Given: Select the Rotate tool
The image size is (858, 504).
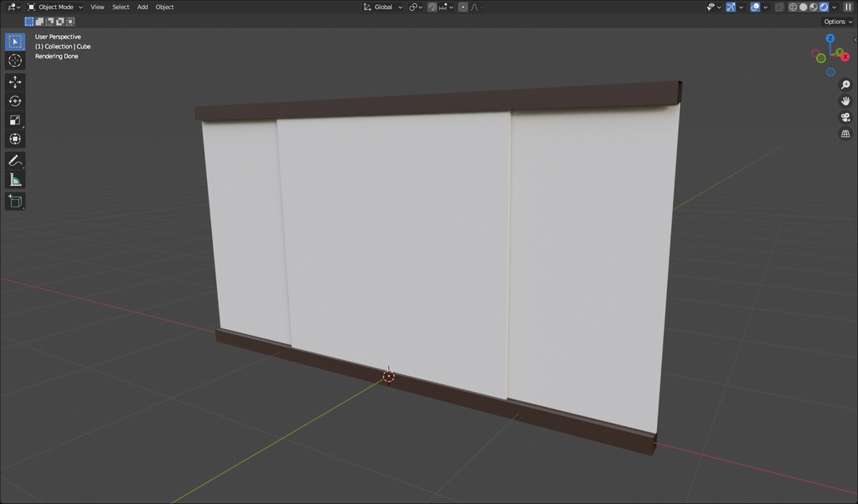Looking at the screenshot, I should click(15, 101).
